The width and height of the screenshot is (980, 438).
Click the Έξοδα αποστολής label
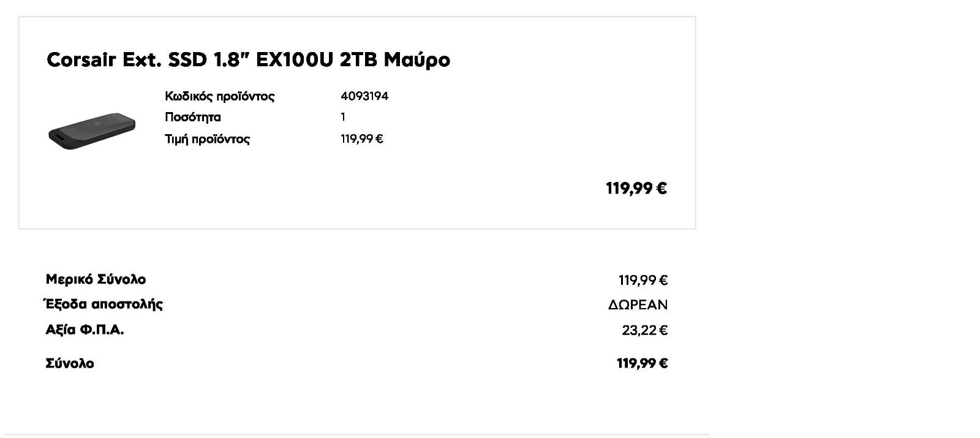pos(104,304)
